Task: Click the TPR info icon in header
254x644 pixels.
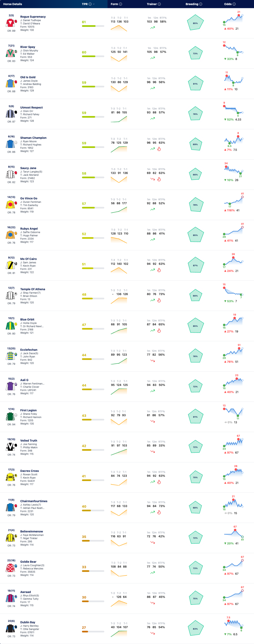Action: coord(90,4)
